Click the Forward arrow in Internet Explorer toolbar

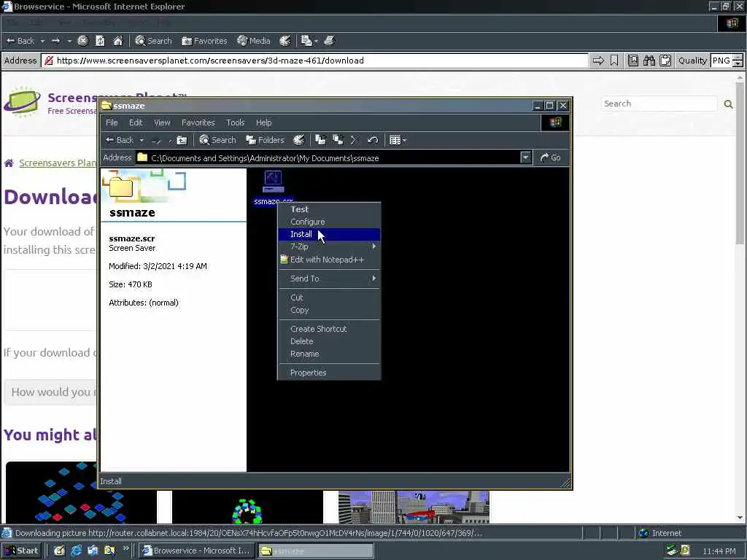[55, 41]
